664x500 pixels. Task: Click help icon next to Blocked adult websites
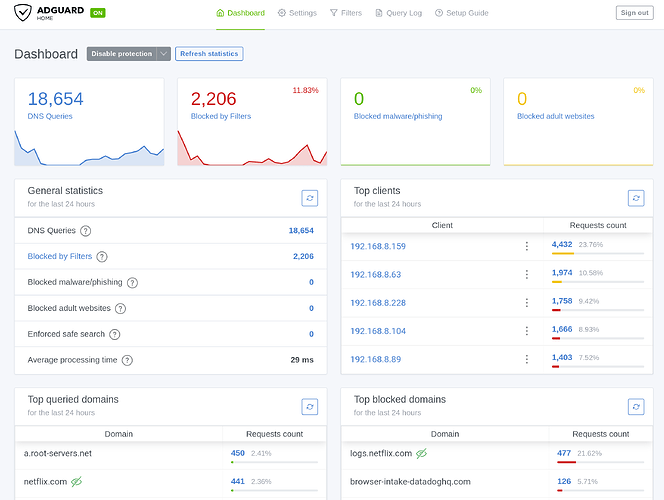pyautogui.click(x=120, y=309)
